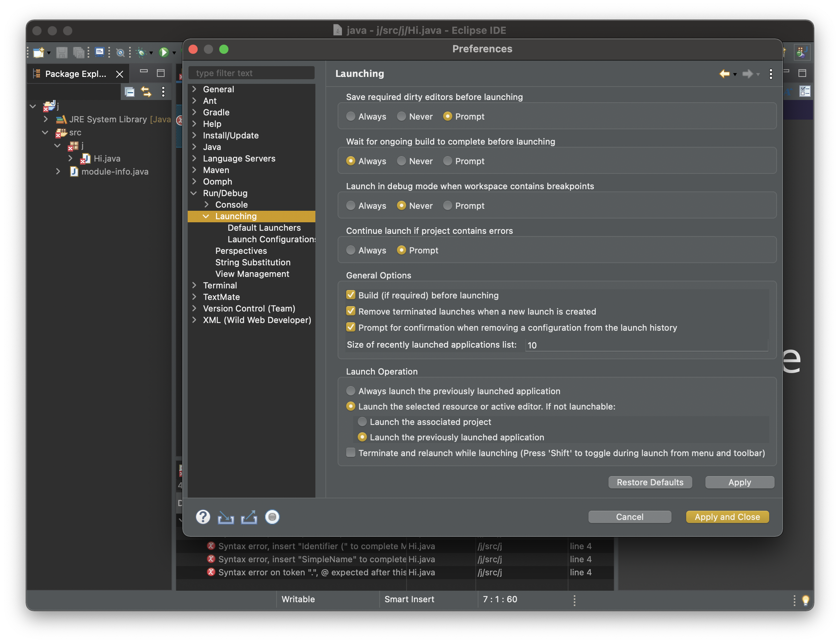Expand the Console preferences node
The width and height of the screenshot is (840, 643).
click(x=207, y=205)
